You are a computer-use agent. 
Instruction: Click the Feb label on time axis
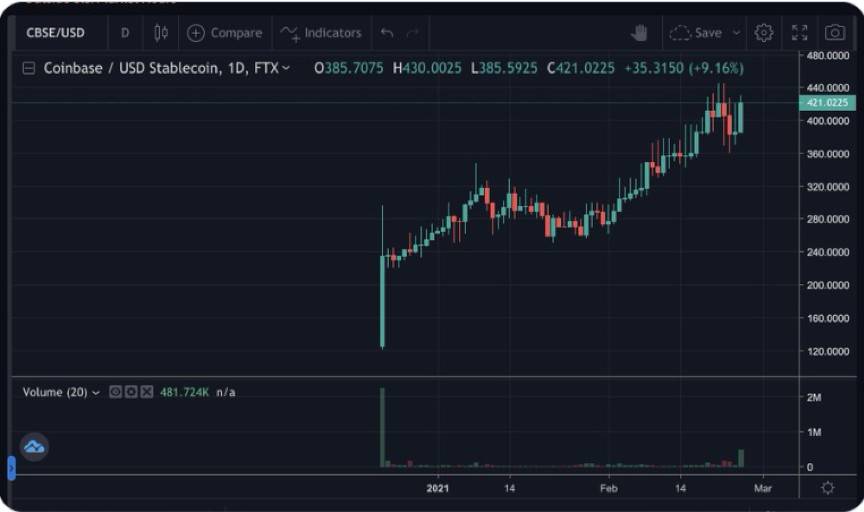[609, 488]
